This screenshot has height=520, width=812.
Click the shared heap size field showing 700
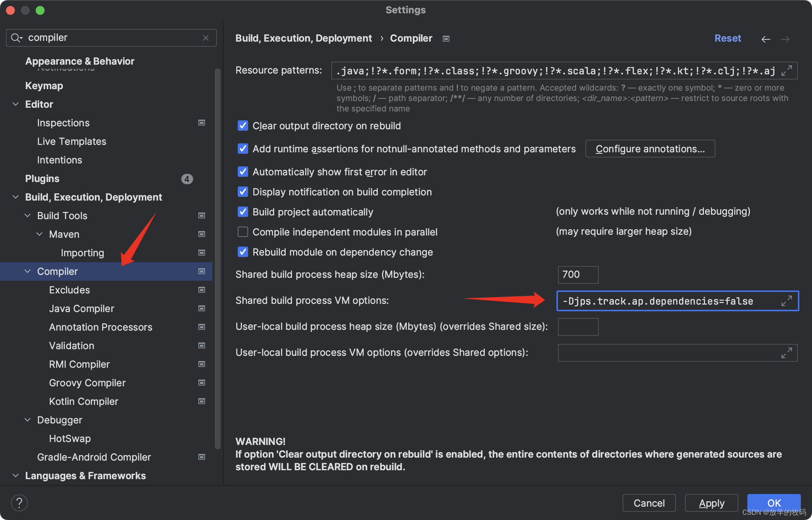point(578,274)
